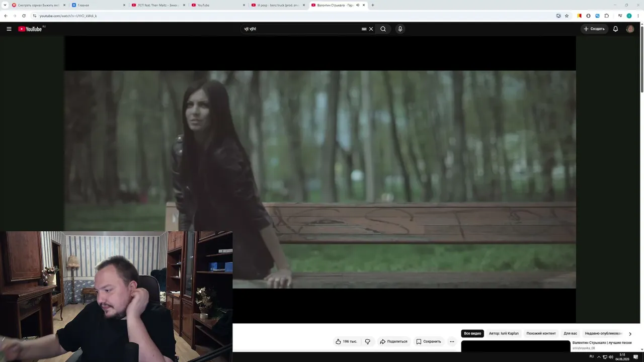Click the Поделиться share button
Image resolution: width=644 pixels, height=362 pixels.
tap(393, 341)
